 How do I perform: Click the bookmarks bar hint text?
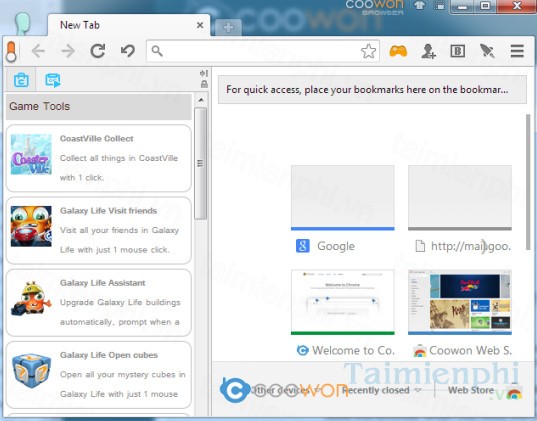pos(367,90)
